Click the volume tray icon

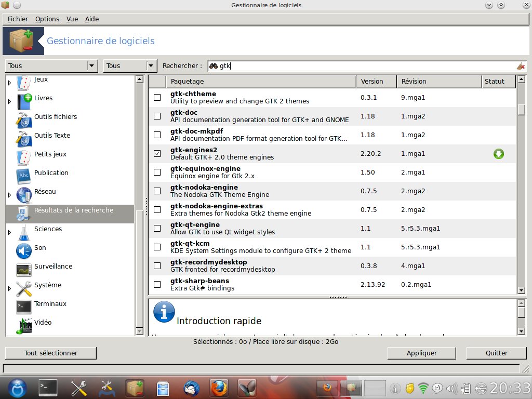(x=451, y=388)
